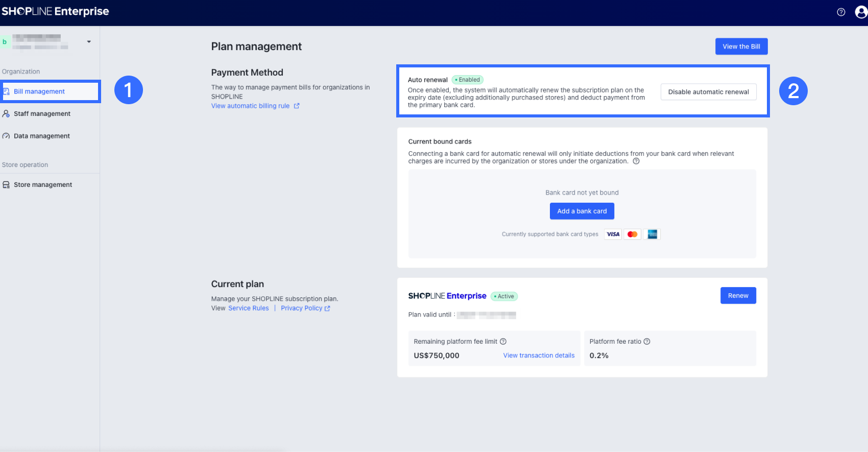Click the Enabled status badge
This screenshot has width=868, height=452.
click(x=468, y=80)
